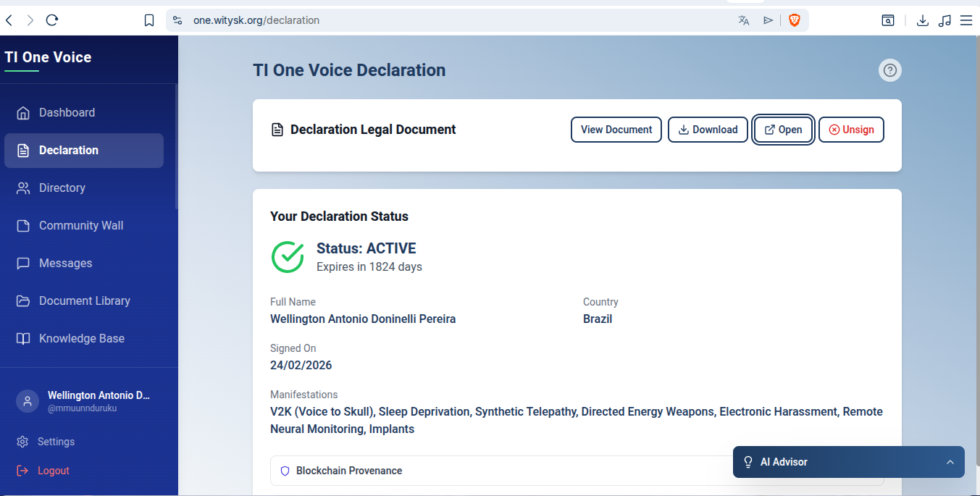Click the Brave Shields lion icon
The width and height of the screenshot is (980, 496).
tap(795, 20)
